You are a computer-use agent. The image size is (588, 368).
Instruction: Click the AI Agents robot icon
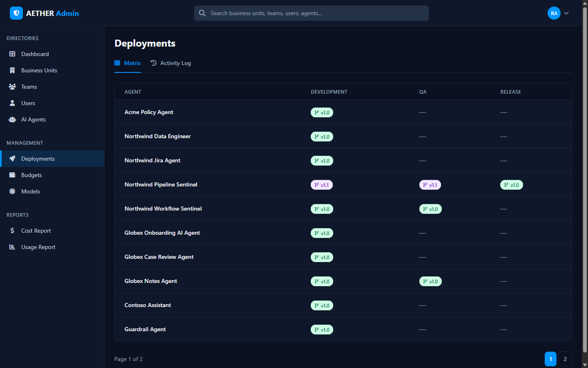[x=12, y=119]
